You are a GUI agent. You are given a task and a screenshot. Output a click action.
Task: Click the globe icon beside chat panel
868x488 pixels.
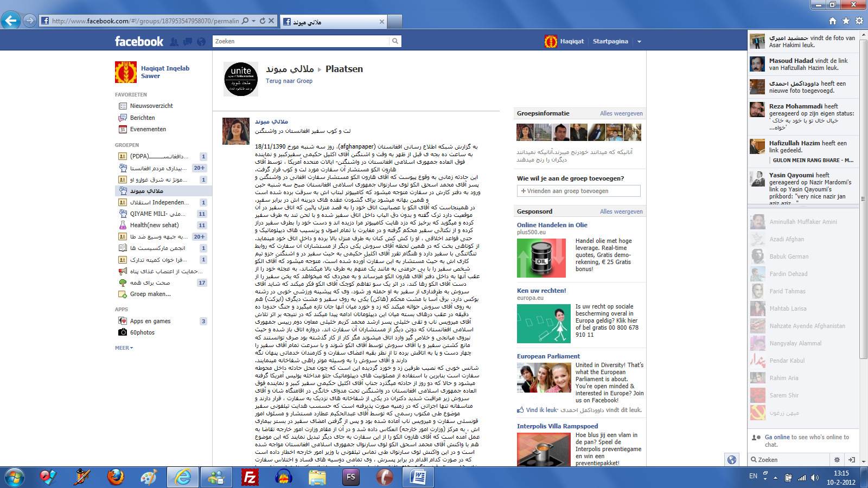732,460
